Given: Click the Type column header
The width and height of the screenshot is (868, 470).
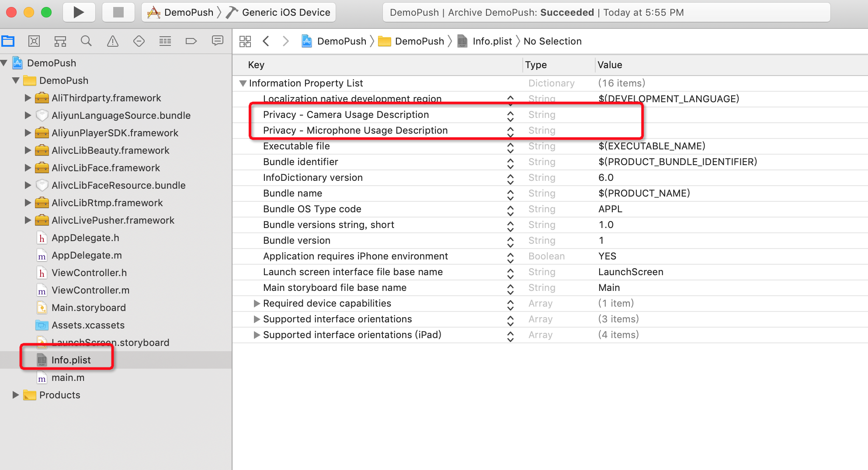Looking at the screenshot, I should (x=559, y=65).
